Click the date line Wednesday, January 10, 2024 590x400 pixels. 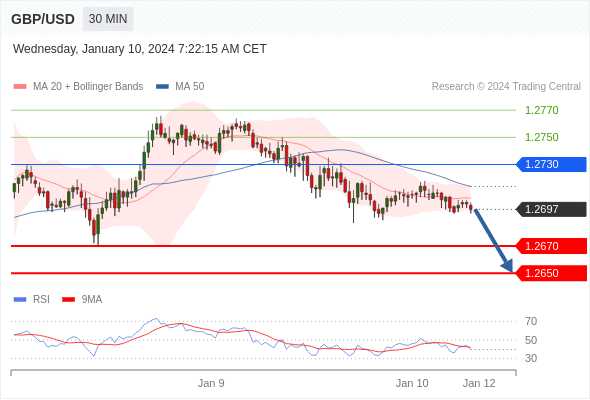[140, 49]
